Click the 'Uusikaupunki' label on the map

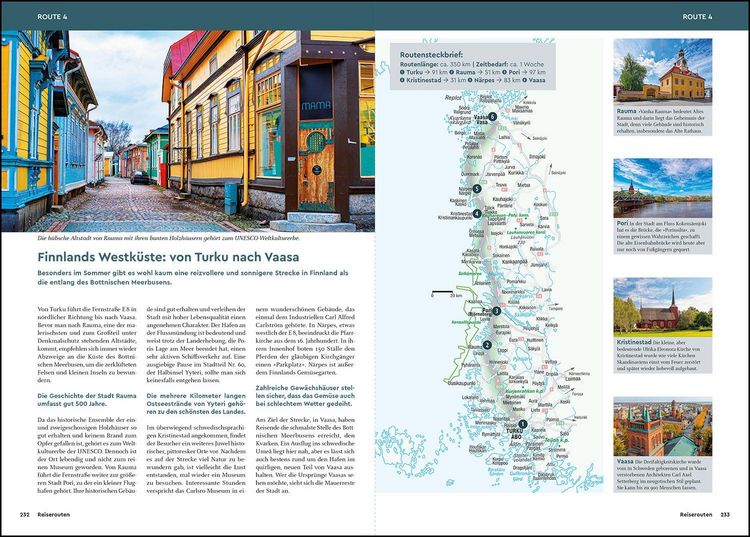coord(462,383)
